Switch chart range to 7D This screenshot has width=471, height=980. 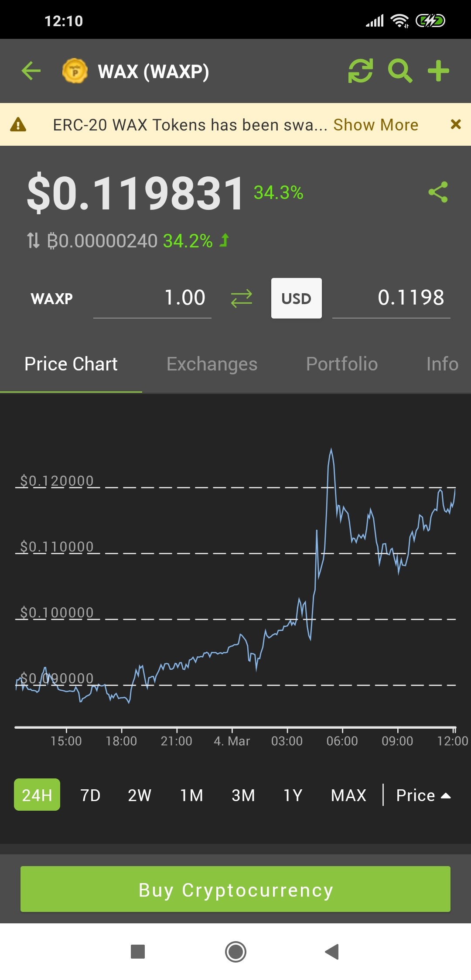90,795
